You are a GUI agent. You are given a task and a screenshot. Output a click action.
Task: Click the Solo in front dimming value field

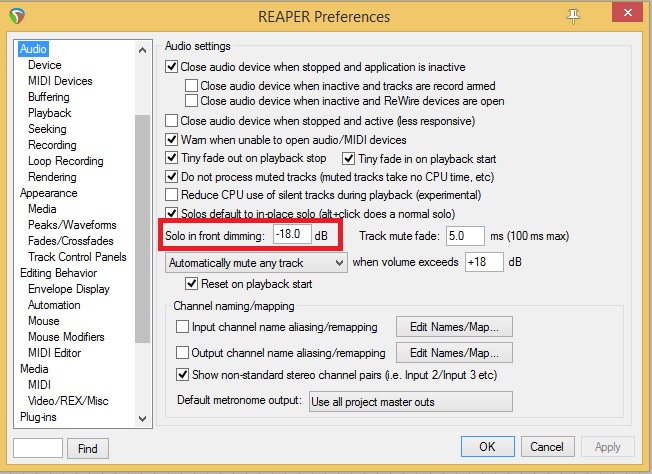[292, 235]
